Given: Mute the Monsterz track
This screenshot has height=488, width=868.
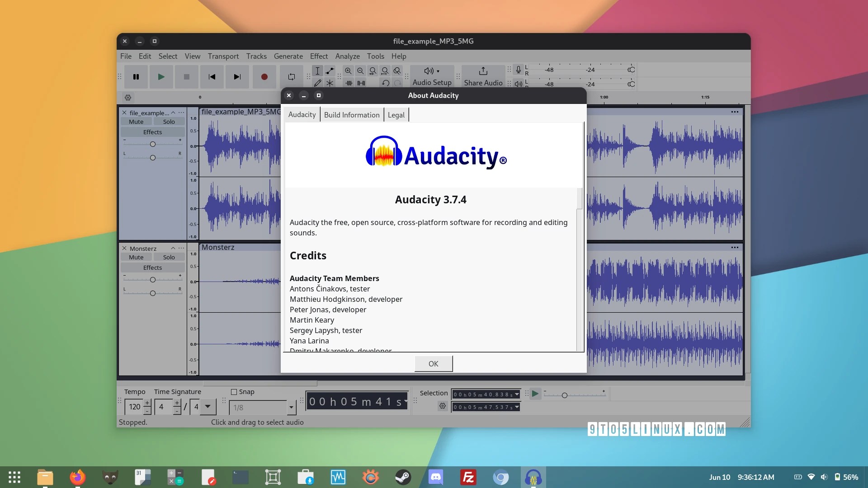Looking at the screenshot, I should click(136, 257).
